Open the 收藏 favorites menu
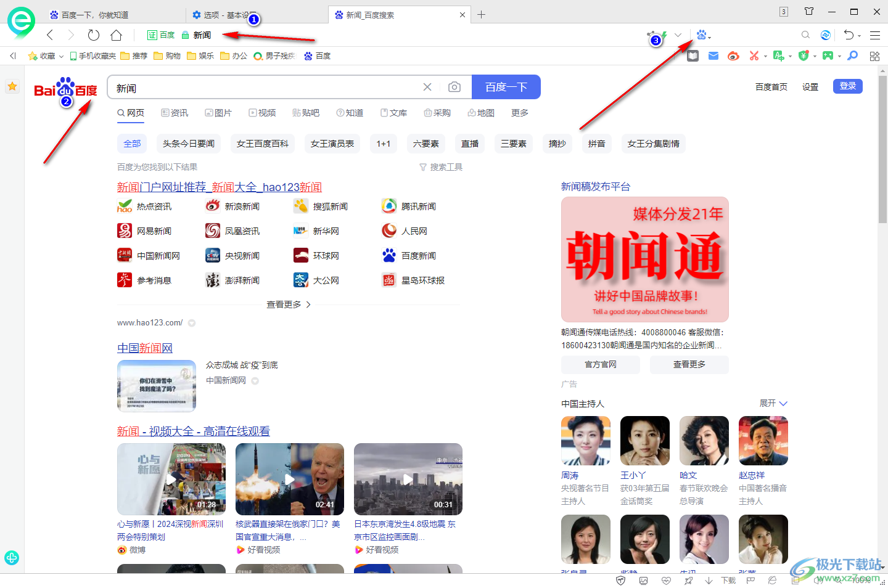Image resolution: width=888 pixels, height=588 pixels. pos(46,56)
